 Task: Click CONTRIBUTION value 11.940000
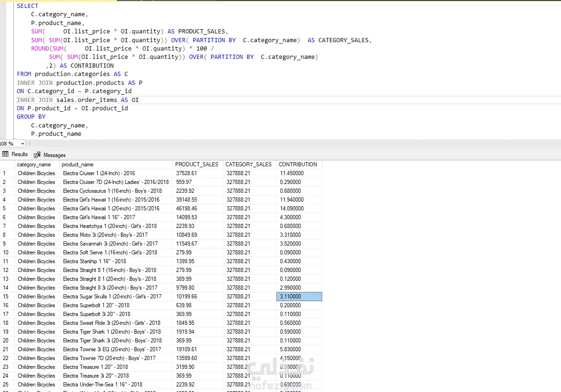click(x=299, y=200)
